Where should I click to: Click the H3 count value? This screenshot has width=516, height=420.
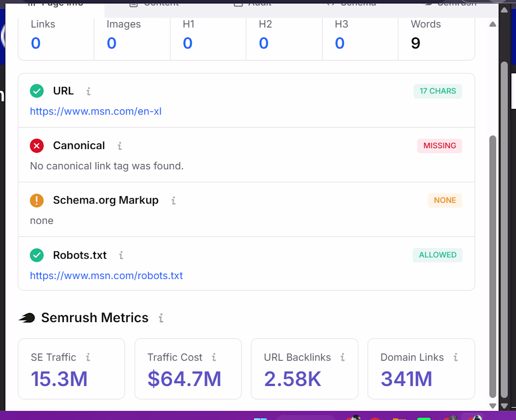(x=340, y=43)
